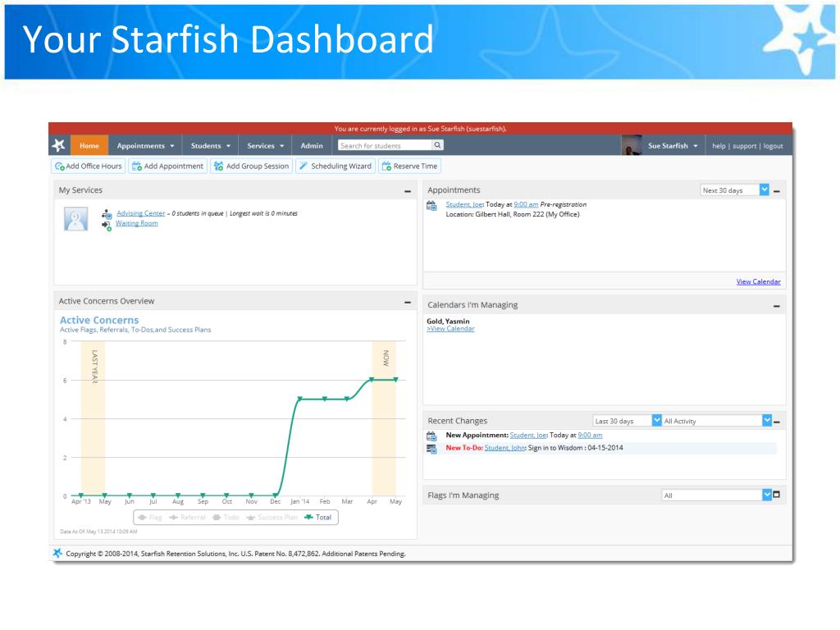
Task: Click the Dec data point on chart
Action: [x=276, y=495]
